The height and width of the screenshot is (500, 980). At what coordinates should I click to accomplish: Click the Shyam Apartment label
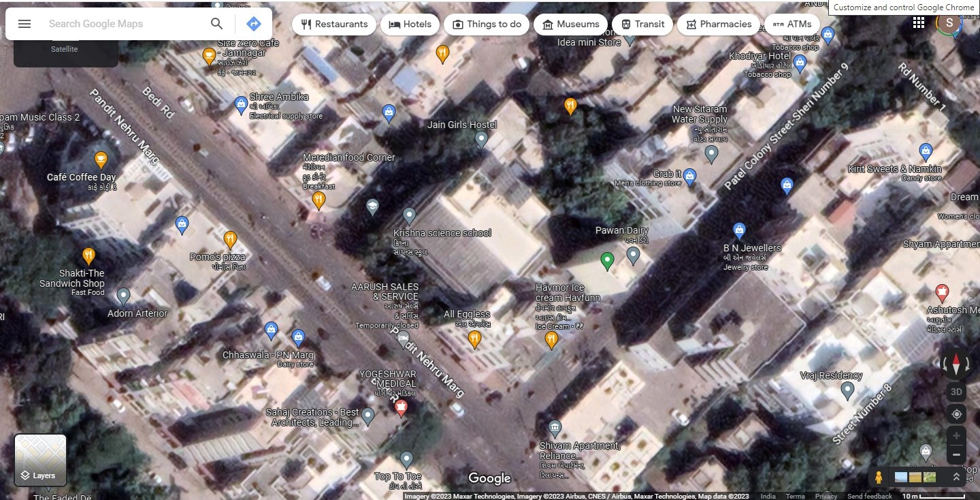coord(941,244)
